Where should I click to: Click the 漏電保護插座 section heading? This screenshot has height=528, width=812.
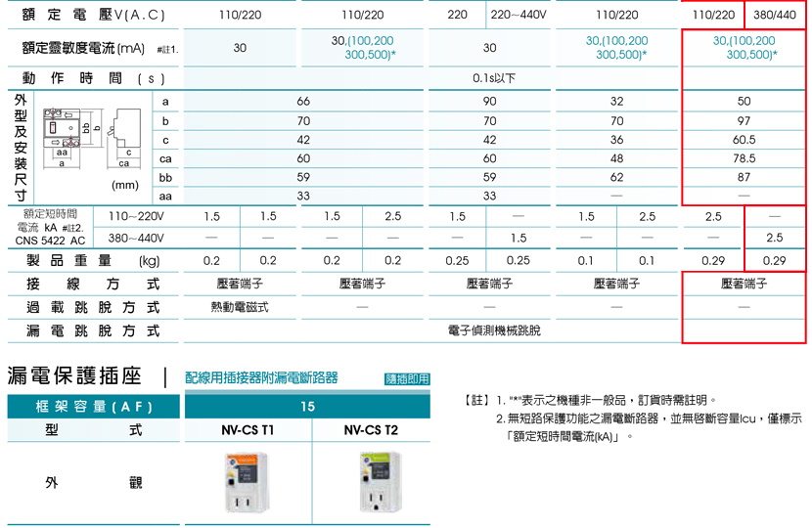[x=74, y=375]
